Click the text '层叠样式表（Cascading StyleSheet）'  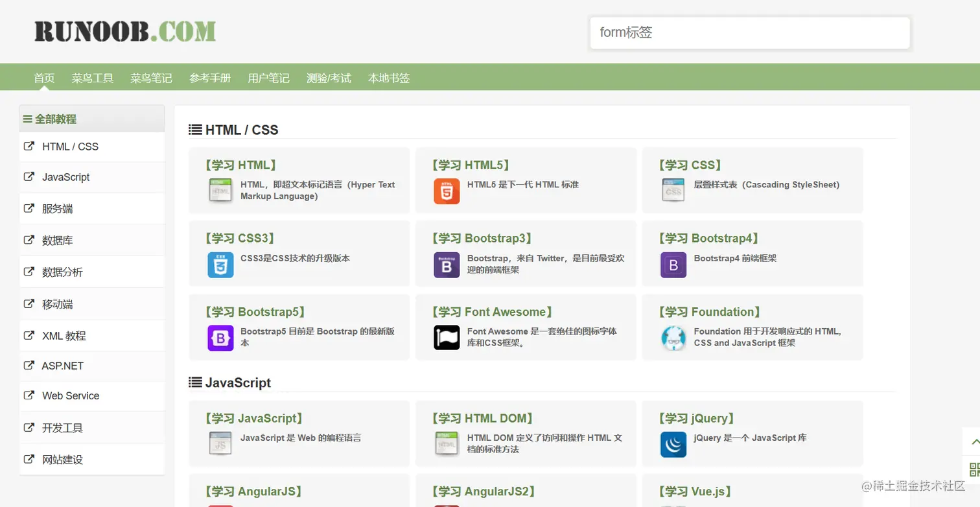coord(767,185)
